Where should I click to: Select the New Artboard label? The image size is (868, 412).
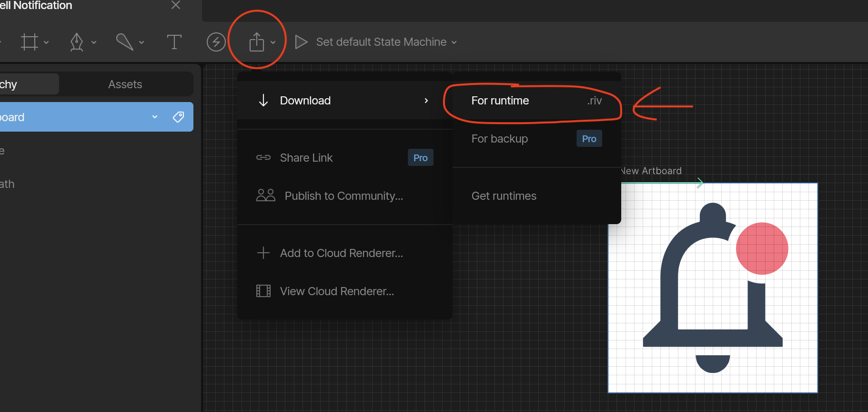tap(652, 171)
